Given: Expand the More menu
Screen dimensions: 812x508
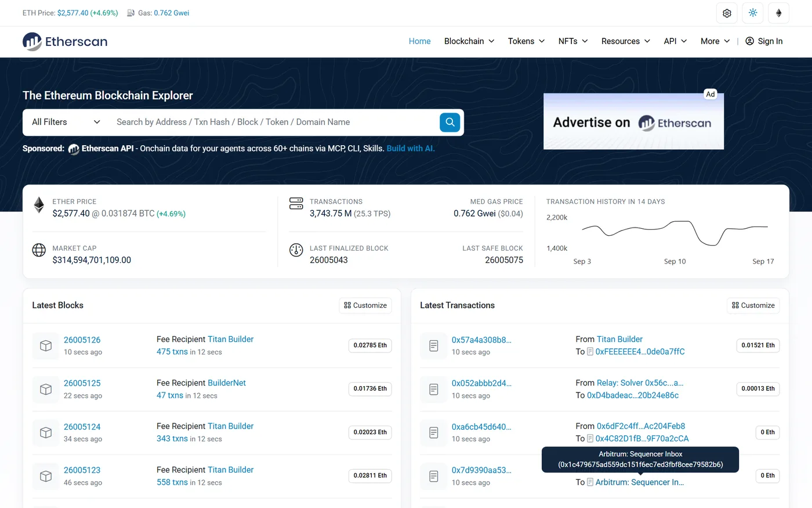Looking at the screenshot, I should point(715,41).
